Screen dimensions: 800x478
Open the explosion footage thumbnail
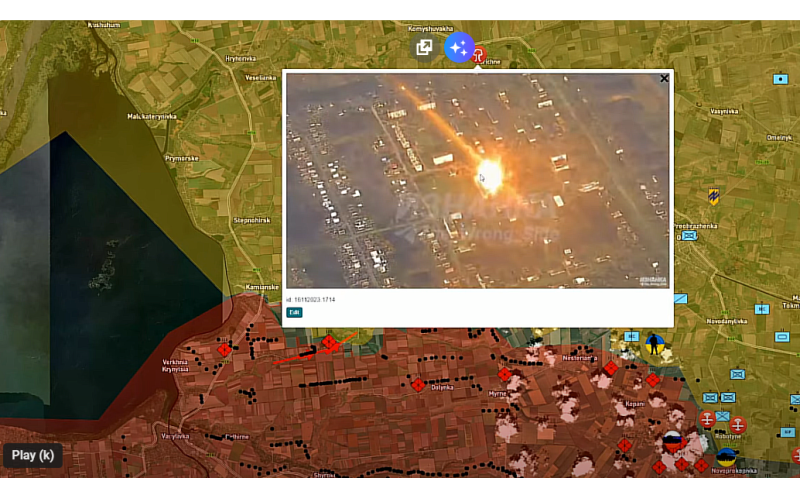point(478,180)
